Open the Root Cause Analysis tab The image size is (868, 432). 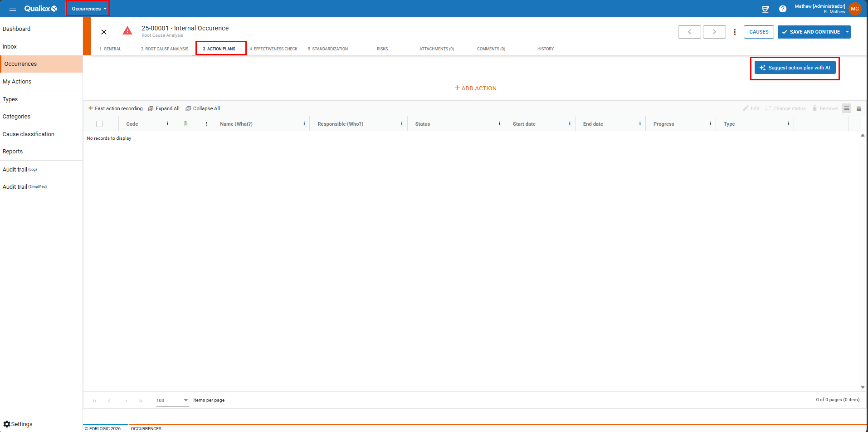pyautogui.click(x=165, y=49)
